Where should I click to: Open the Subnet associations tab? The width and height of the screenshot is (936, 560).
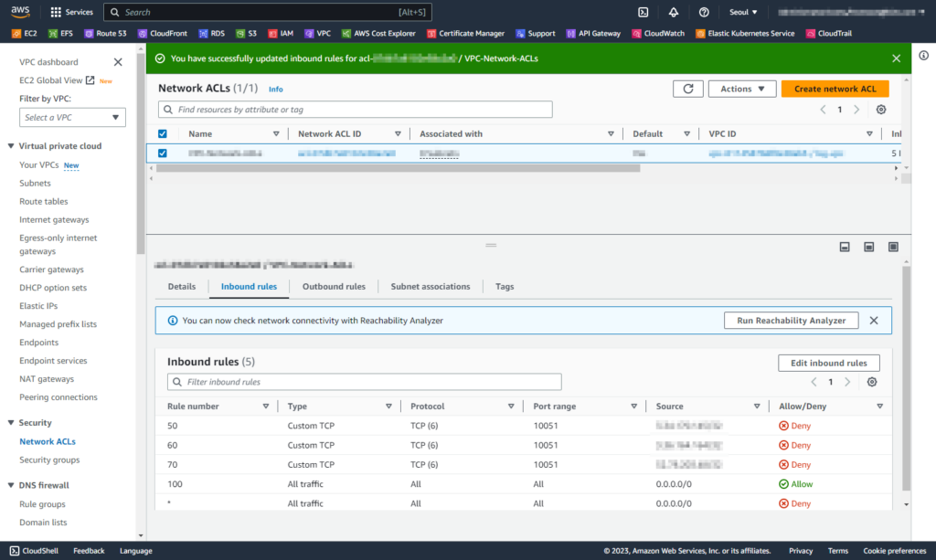[431, 287]
